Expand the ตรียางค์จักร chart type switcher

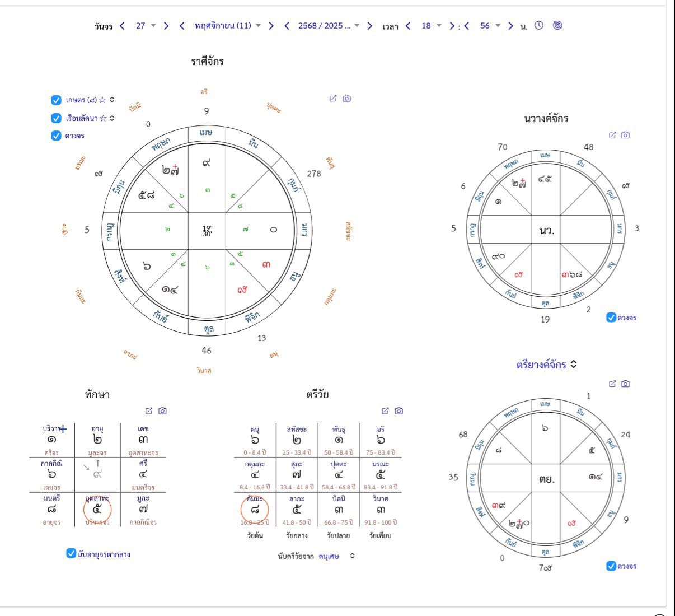tap(574, 365)
